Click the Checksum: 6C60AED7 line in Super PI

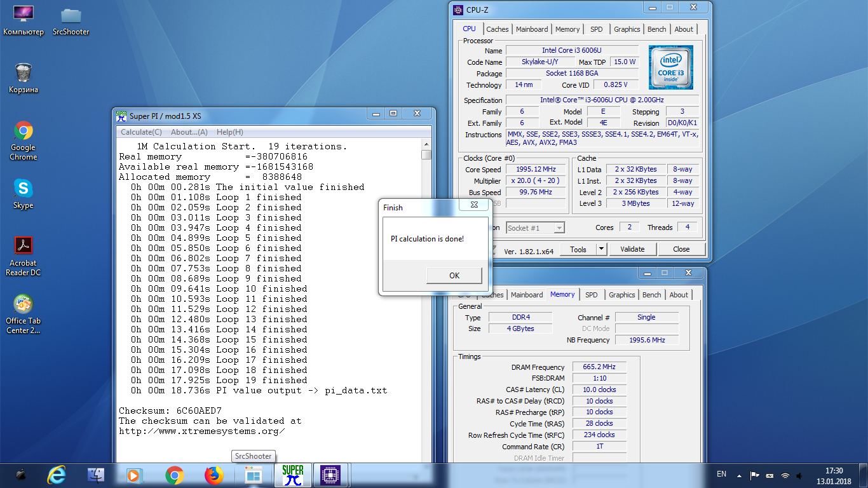point(170,410)
